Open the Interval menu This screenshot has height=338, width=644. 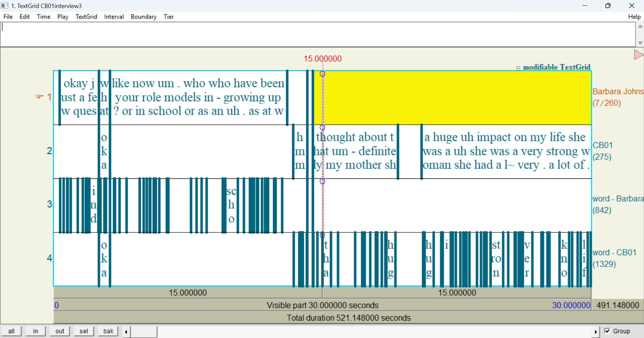coord(114,17)
